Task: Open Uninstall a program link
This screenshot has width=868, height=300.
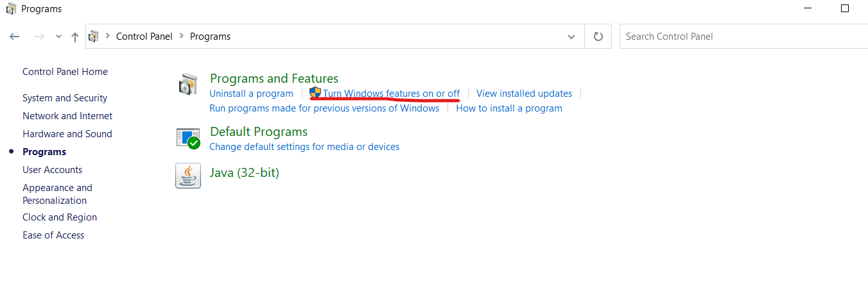Action: (251, 94)
